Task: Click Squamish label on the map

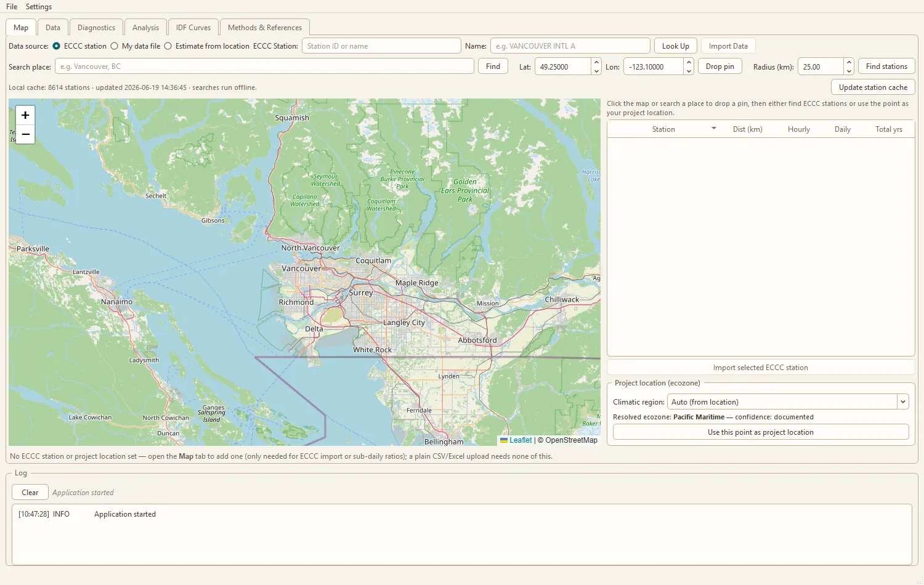Action: pyautogui.click(x=292, y=118)
